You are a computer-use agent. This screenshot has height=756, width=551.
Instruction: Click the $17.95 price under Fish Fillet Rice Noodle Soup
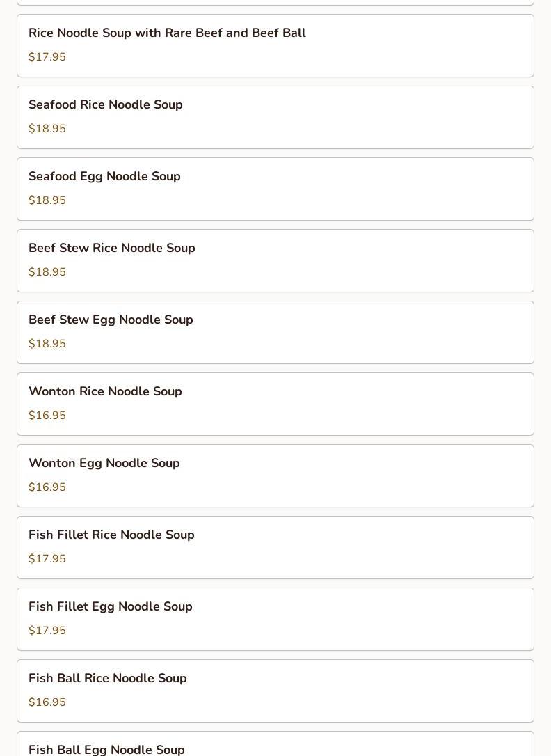47,559
